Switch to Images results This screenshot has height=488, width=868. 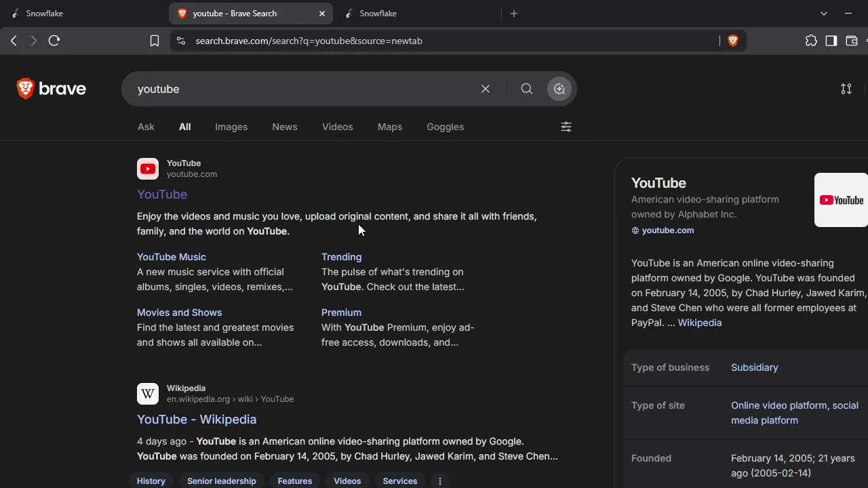(231, 127)
